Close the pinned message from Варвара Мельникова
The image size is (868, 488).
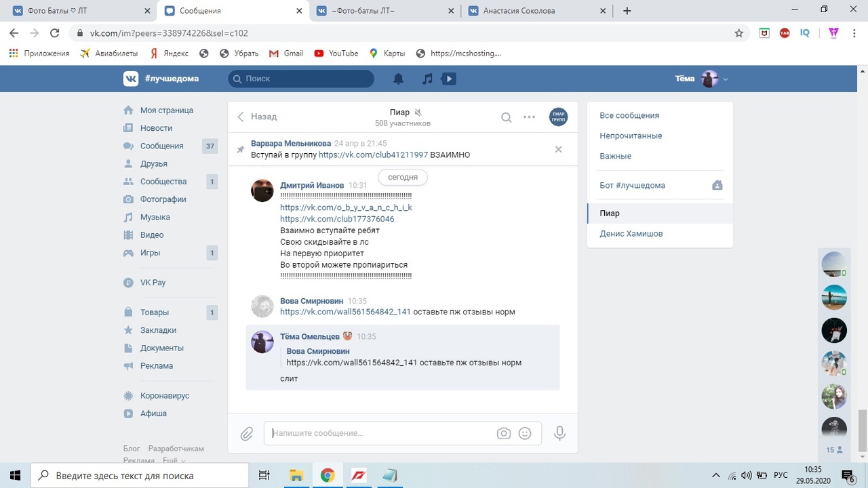[x=558, y=149]
